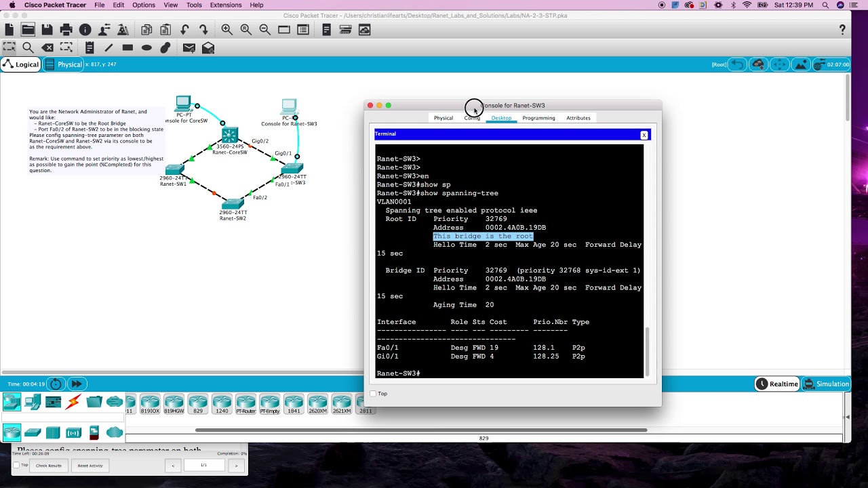
Task: Redo with the curved arrow icon
Action: pyautogui.click(x=203, y=30)
